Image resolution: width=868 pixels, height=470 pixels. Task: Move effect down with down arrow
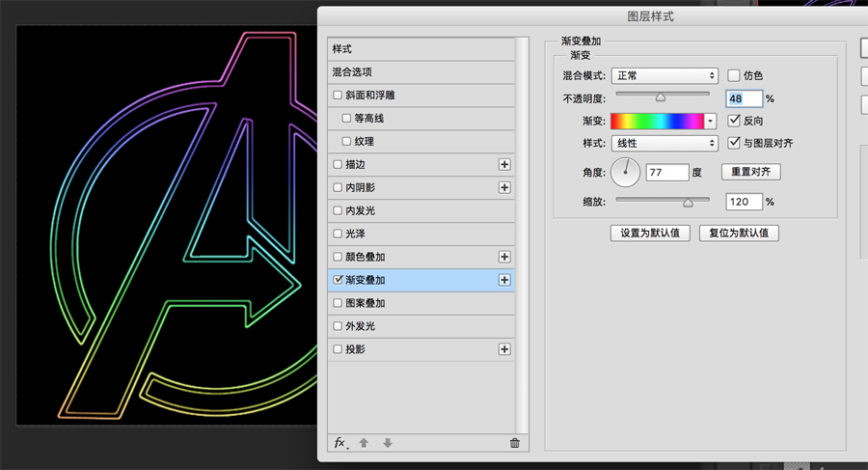point(388,443)
